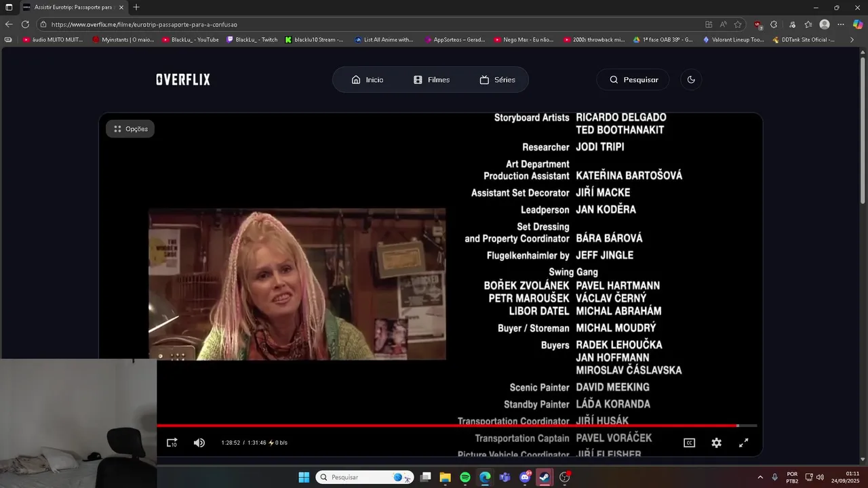The image size is (868, 488).
Task: Open uBlock Origin extension
Action: (x=758, y=24)
